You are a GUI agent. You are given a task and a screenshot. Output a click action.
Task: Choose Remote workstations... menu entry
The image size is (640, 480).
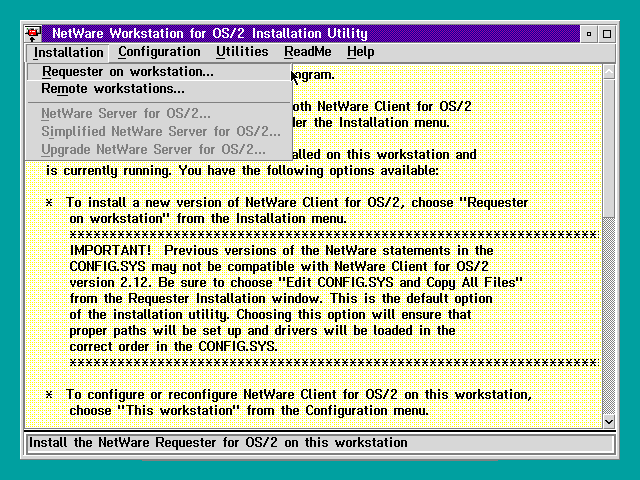160,89
